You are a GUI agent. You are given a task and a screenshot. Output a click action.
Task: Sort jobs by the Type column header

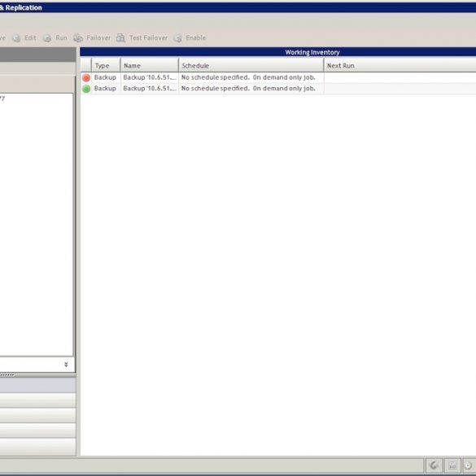(106, 66)
